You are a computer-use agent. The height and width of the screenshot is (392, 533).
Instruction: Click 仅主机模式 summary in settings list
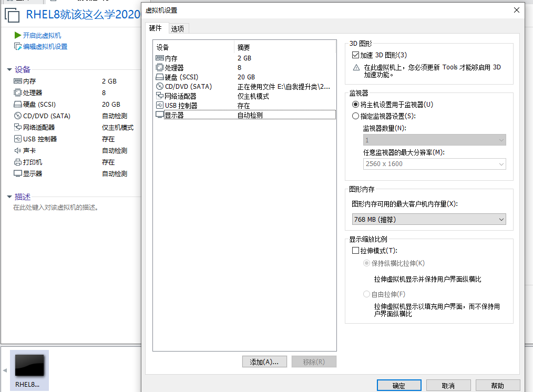tap(253, 96)
